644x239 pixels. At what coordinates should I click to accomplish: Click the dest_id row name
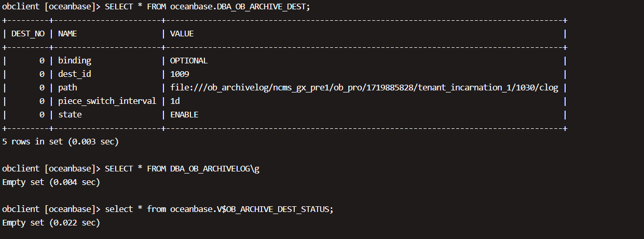[x=74, y=74]
